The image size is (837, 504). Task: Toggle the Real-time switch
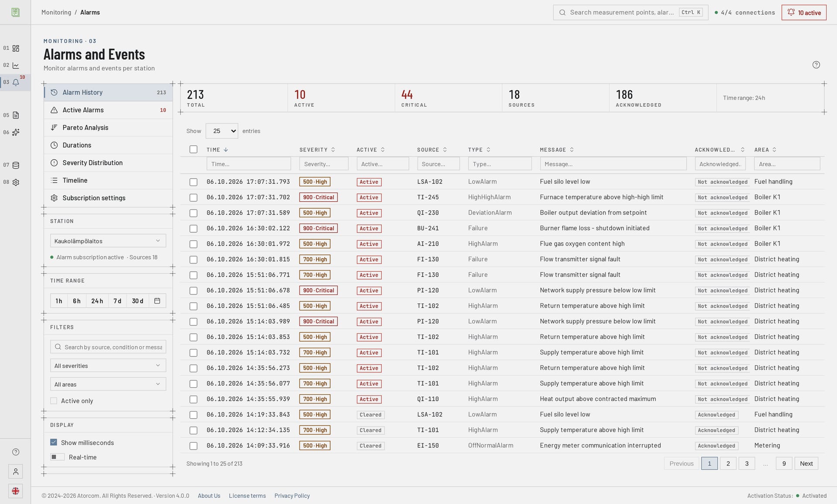(x=58, y=457)
